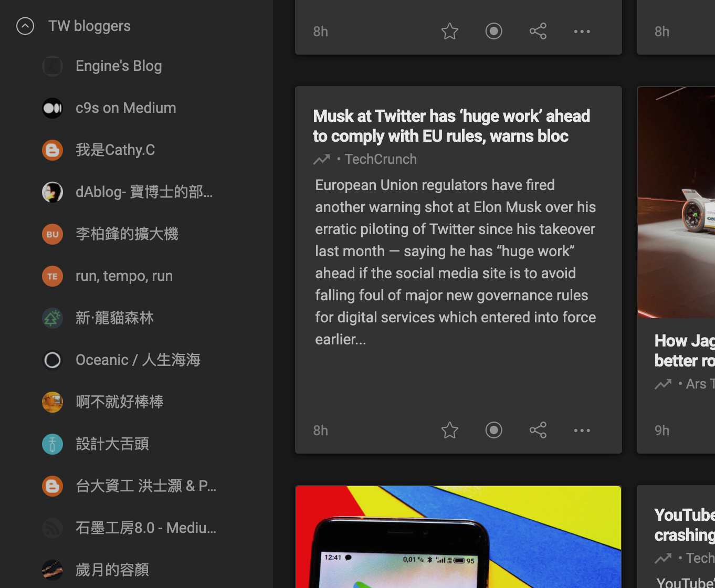The width and height of the screenshot is (715, 588).
Task: Open the 李柏鋒的擴大機 feed
Action: tap(127, 234)
